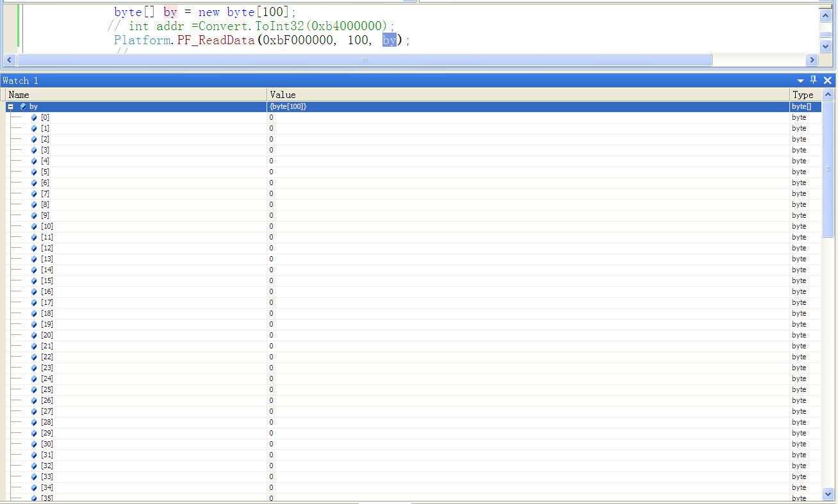
Task: Click field icon of element [1]
Action: [34, 128]
